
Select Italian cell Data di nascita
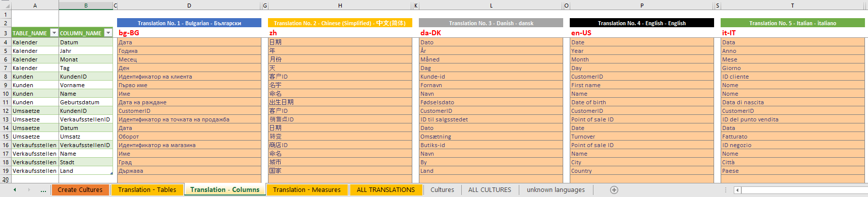click(x=793, y=102)
